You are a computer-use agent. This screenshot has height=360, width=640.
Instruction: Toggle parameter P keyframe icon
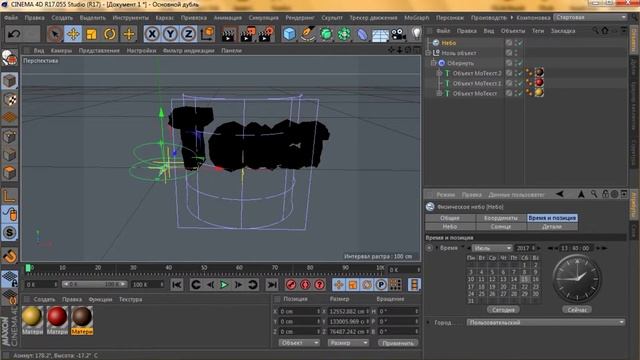[x=381, y=284]
